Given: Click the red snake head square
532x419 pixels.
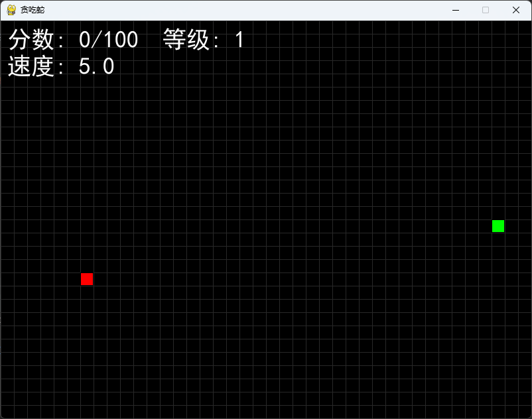Looking at the screenshot, I should click(x=86, y=279).
